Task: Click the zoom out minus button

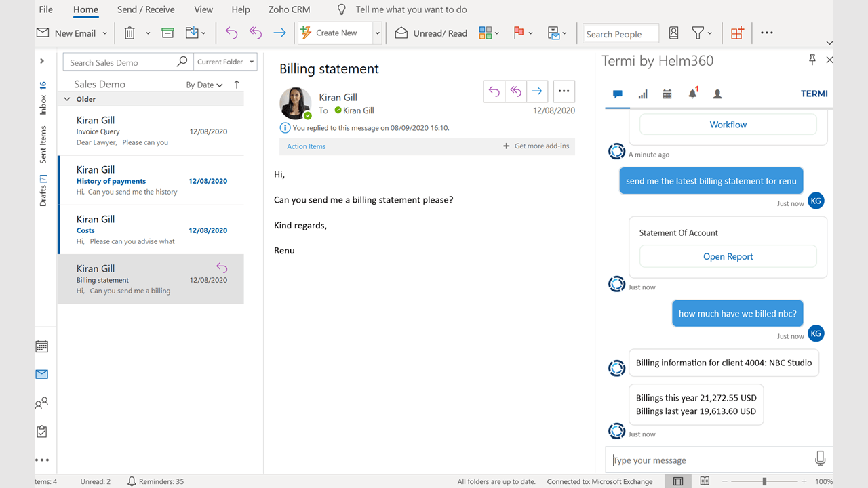Action: [x=724, y=481]
